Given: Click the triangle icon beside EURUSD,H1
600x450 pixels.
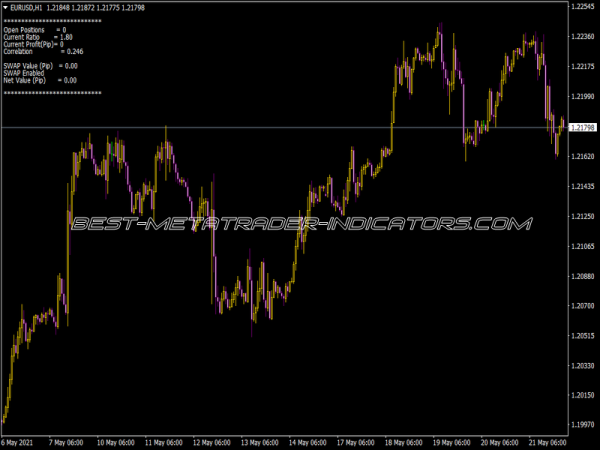Looking at the screenshot, I should coord(5,7).
